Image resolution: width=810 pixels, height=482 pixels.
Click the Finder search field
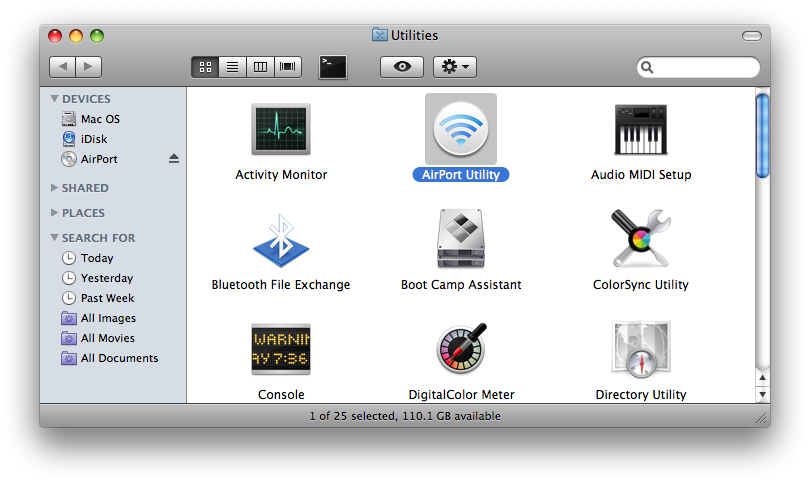tap(698, 67)
